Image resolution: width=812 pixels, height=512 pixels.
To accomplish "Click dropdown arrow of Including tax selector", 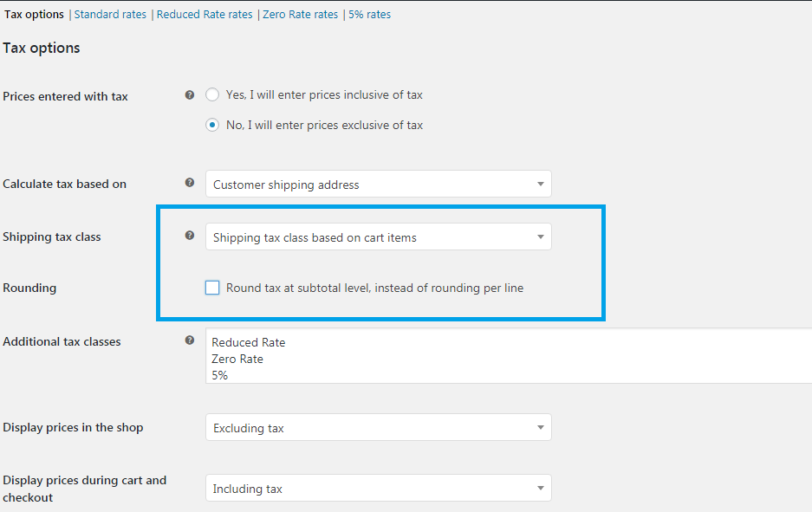I will [540, 489].
